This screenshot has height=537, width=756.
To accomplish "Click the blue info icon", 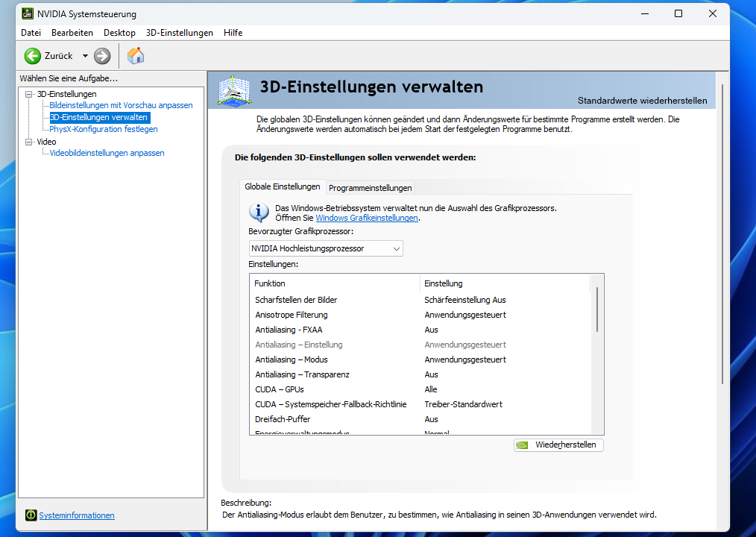I will coord(259,213).
